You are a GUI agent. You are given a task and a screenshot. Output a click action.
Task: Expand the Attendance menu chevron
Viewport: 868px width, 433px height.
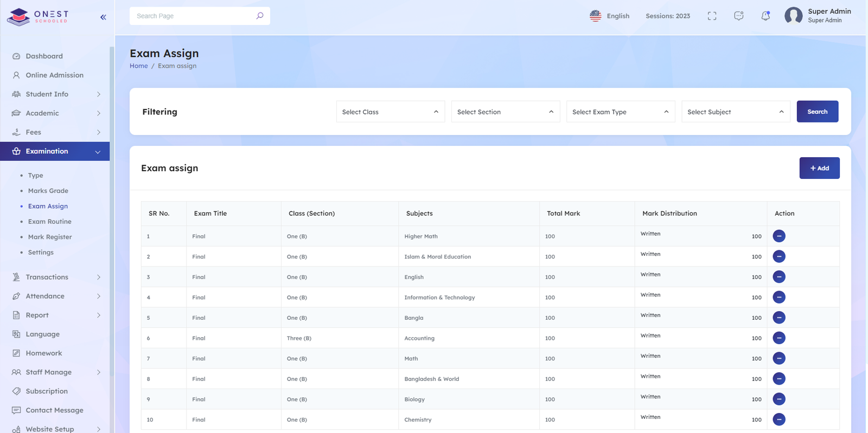click(x=99, y=296)
